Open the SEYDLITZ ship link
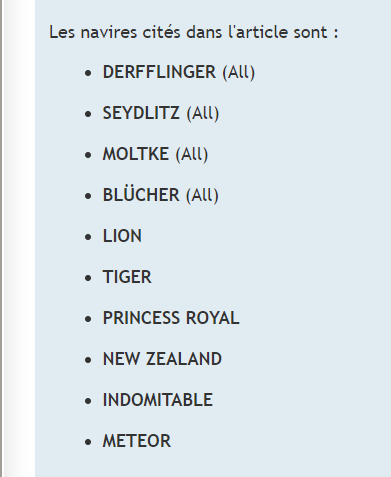Screen dimensions: 391x477 (141, 113)
